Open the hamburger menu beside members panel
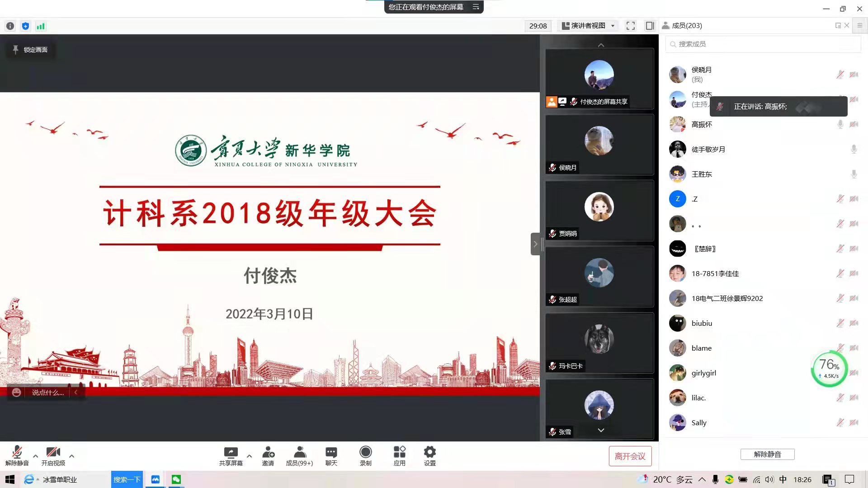This screenshot has width=868, height=488. [860, 26]
